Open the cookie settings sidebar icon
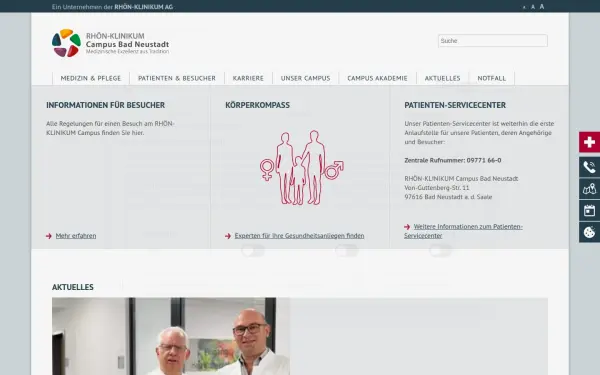Screen dimensions: 600x375 (589, 232)
